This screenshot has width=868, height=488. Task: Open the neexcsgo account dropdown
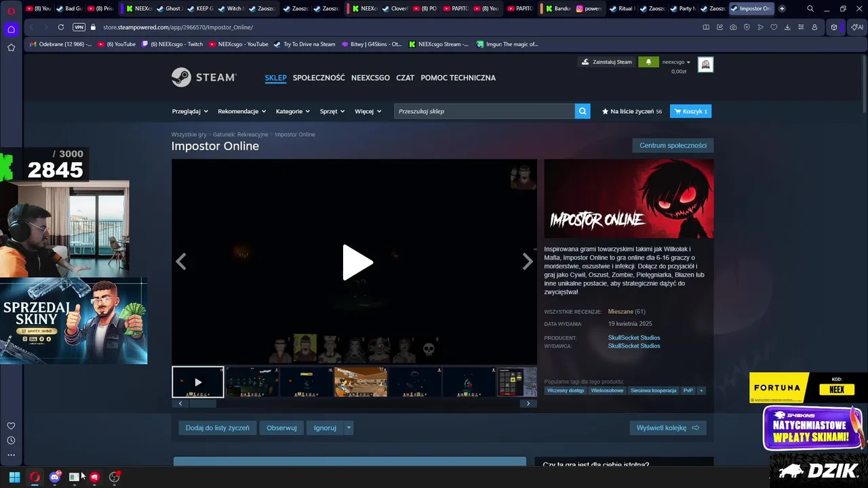676,62
